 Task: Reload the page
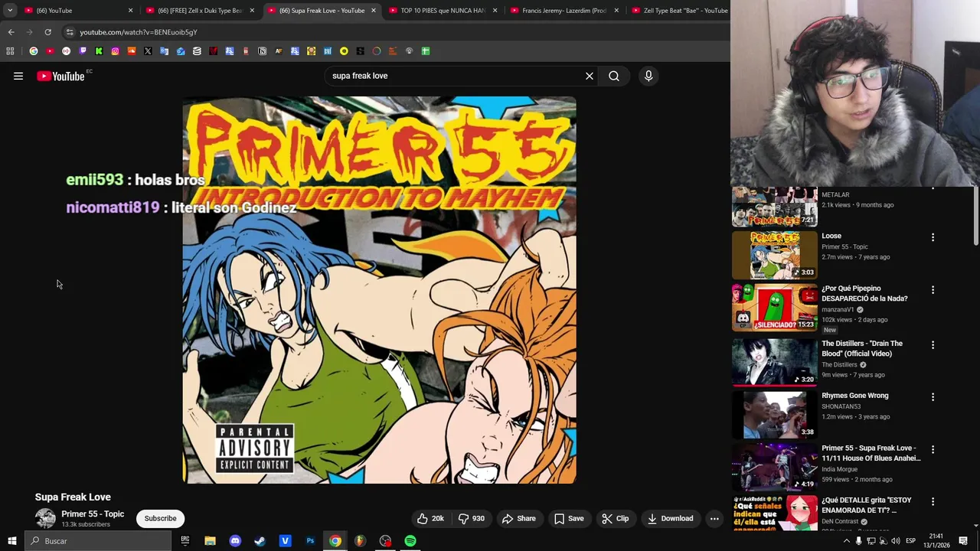pos(47,32)
